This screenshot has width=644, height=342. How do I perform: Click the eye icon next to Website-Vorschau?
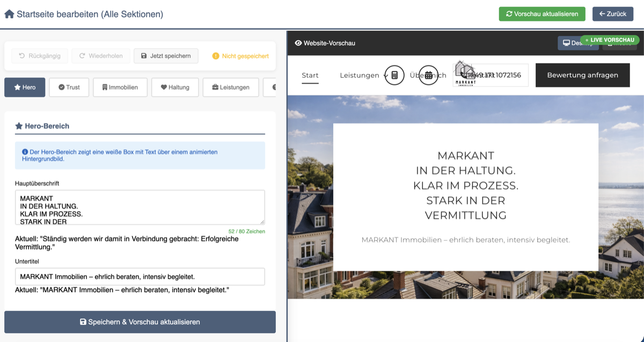(x=298, y=43)
